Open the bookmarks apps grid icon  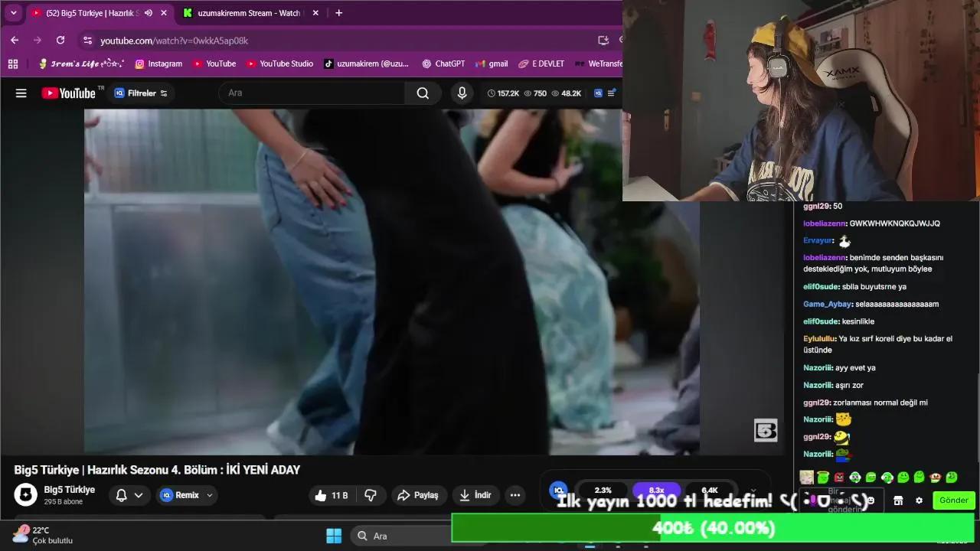[13, 64]
